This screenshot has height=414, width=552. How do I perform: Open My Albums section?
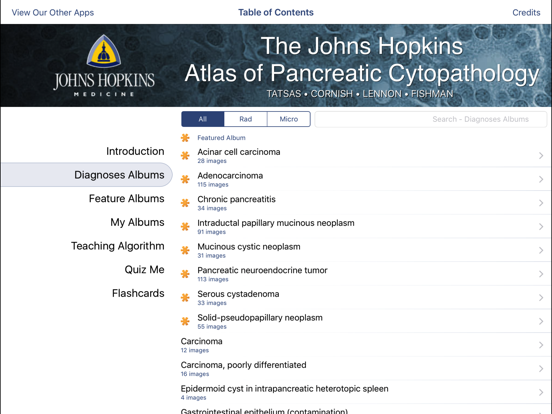(x=137, y=222)
